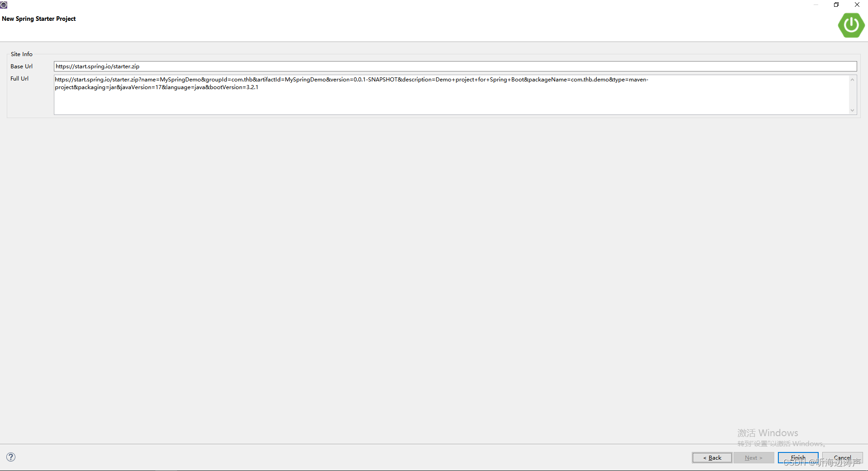Click inside the Base Url field
Viewport: 868px width, 471px height.
coord(455,67)
